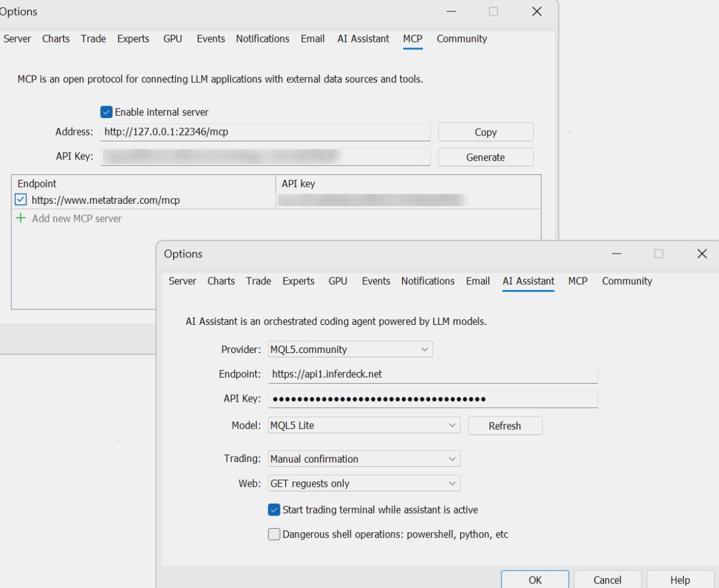This screenshot has height=588, width=719.
Task: Expand the Model dropdown showing MQL5 Lite
Action: (x=364, y=426)
